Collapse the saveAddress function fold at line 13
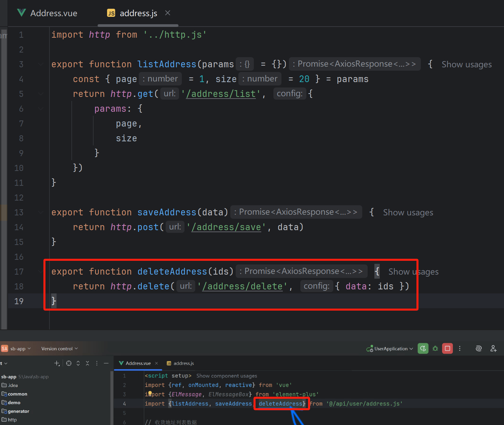Image resolution: width=504 pixels, height=425 pixels. point(41,212)
